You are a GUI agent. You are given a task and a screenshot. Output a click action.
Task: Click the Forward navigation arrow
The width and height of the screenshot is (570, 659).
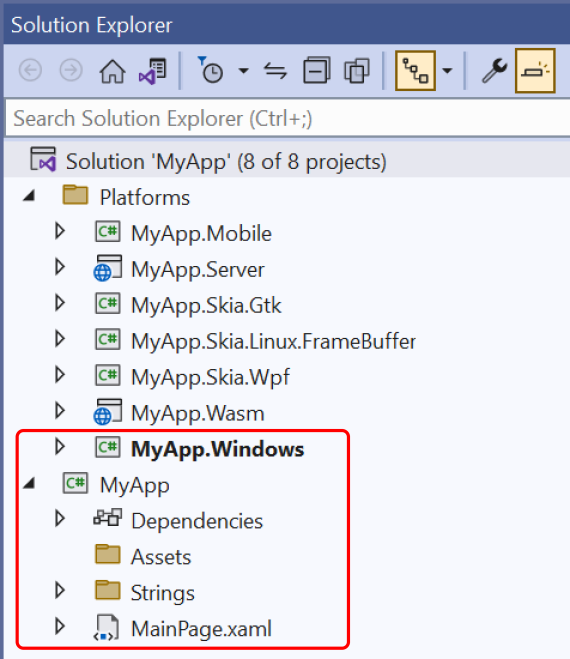click(x=71, y=71)
